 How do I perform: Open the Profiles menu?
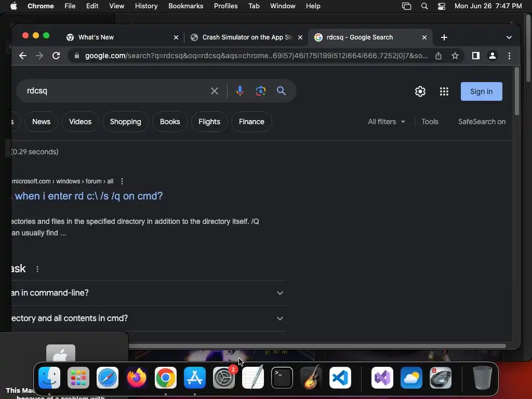click(x=225, y=6)
